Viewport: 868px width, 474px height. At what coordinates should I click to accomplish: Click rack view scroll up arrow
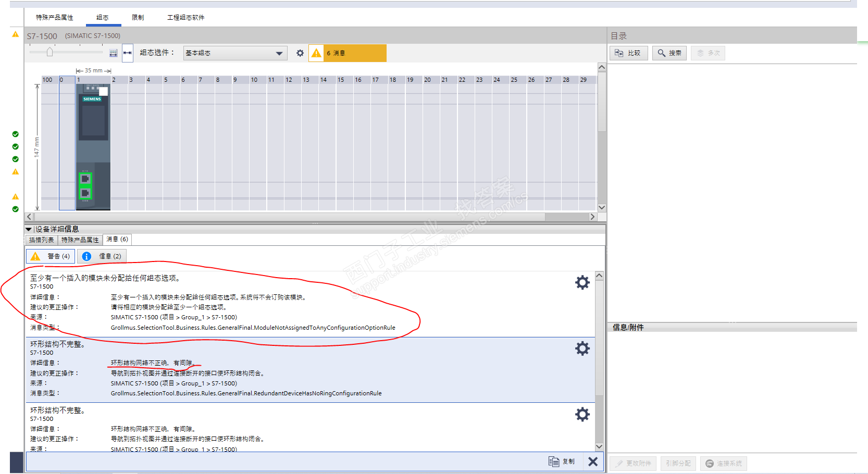coord(602,67)
